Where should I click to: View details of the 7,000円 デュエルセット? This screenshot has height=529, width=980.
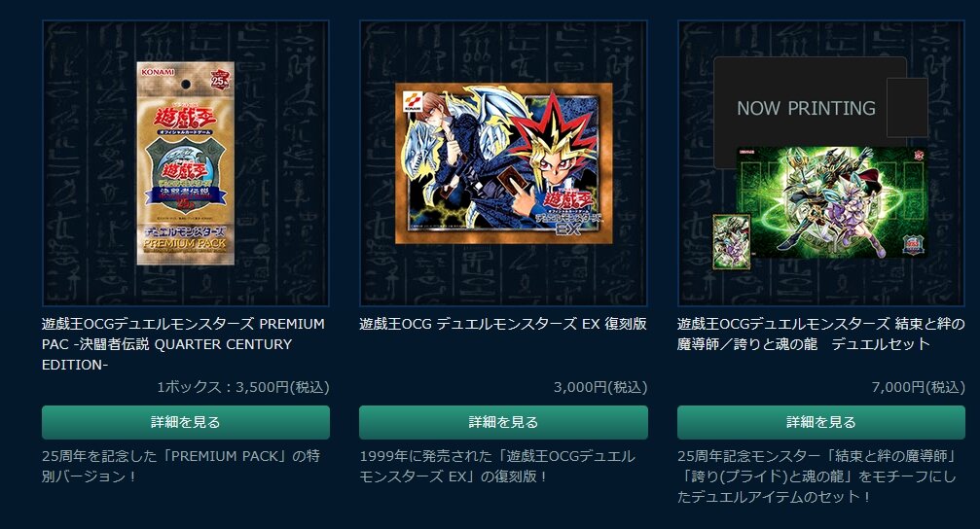click(x=820, y=422)
